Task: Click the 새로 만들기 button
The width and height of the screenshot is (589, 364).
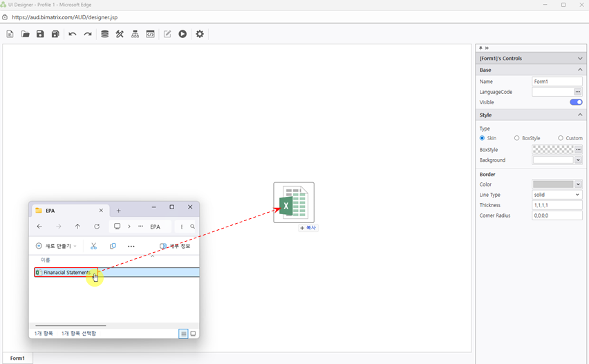Action: (x=55, y=246)
